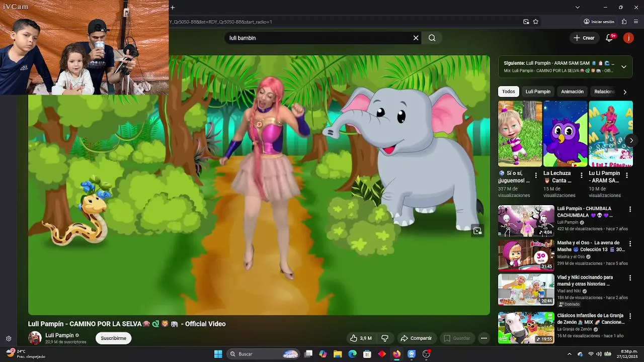The image size is (644, 362).
Task: Open options for 'Sí o sí, ¡juguemos!' short
Action: (536, 175)
